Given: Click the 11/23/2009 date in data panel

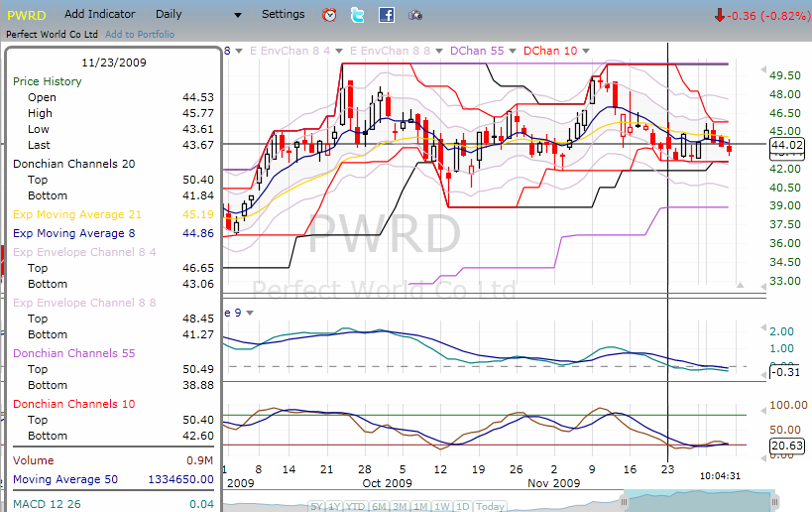Looking at the screenshot, I should 114,63.
